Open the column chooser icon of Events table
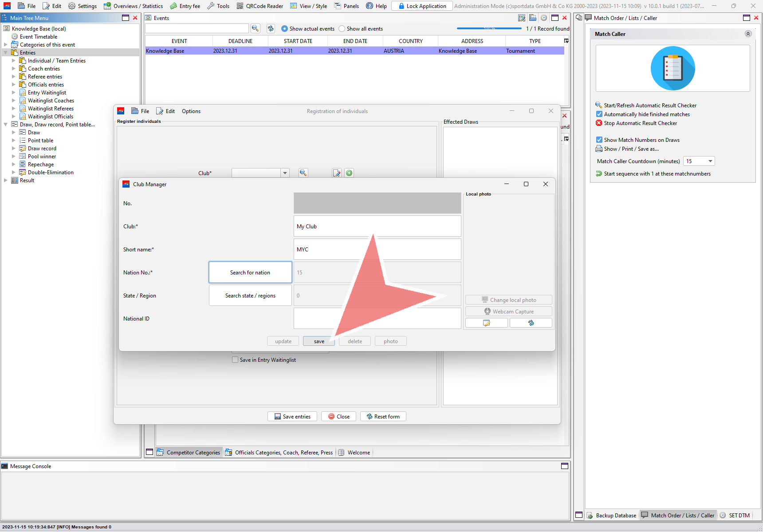Image resolution: width=763 pixels, height=532 pixels. coord(566,41)
